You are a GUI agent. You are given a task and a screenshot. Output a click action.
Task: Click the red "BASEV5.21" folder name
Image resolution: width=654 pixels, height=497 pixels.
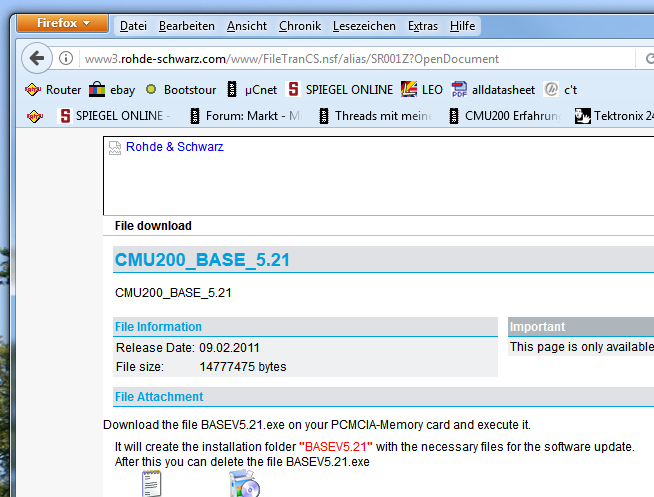[335, 447]
